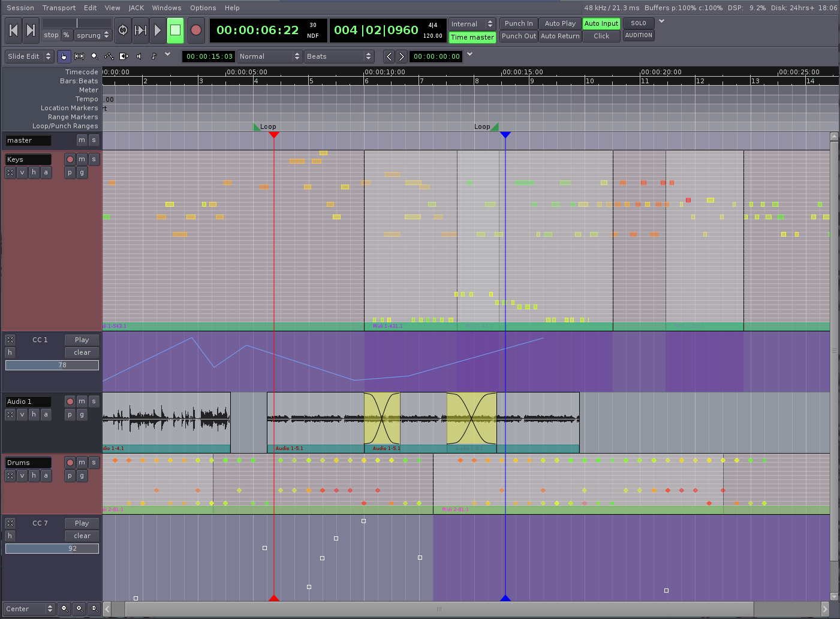840x619 pixels.
Task: Select the Time-stretch tool
Action: tap(124, 56)
